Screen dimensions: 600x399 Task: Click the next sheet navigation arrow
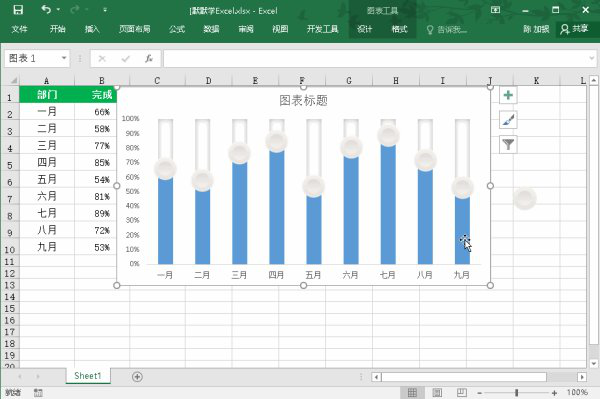click(38, 376)
